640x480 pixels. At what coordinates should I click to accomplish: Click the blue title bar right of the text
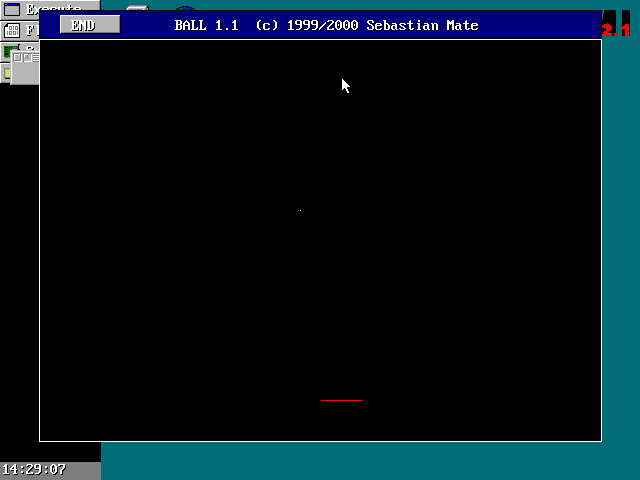coord(540,25)
